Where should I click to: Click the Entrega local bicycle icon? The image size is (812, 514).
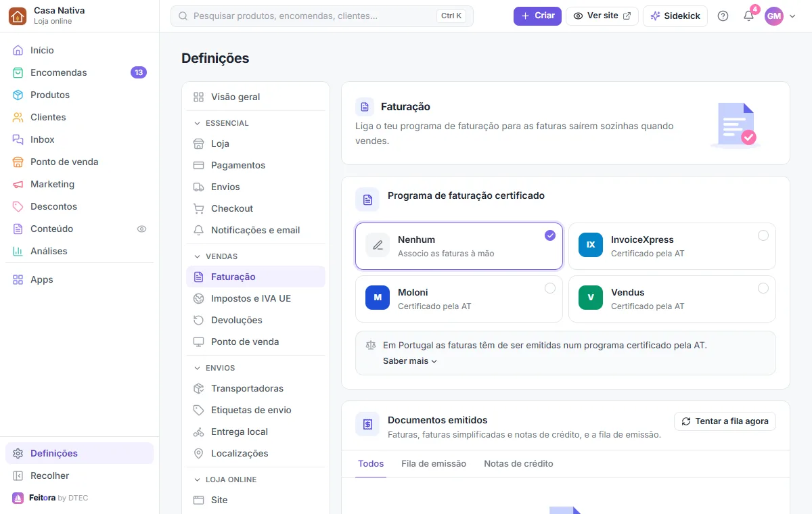click(x=199, y=431)
